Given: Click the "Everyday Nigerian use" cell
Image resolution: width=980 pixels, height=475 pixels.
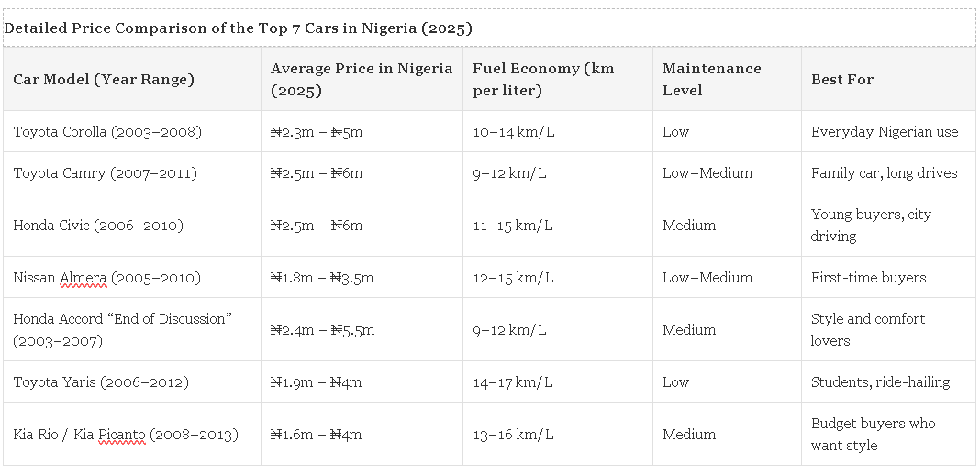Looking at the screenshot, I should (x=885, y=132).
